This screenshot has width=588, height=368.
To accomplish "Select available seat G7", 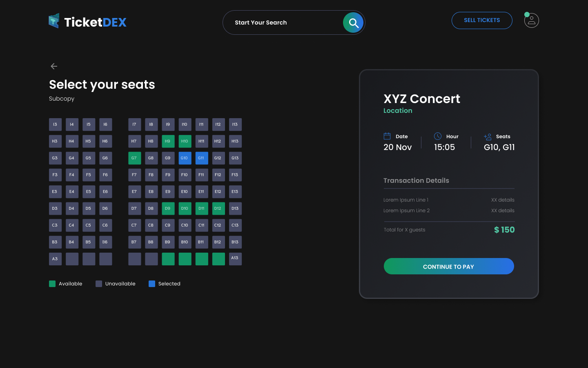I will (134, 158).
